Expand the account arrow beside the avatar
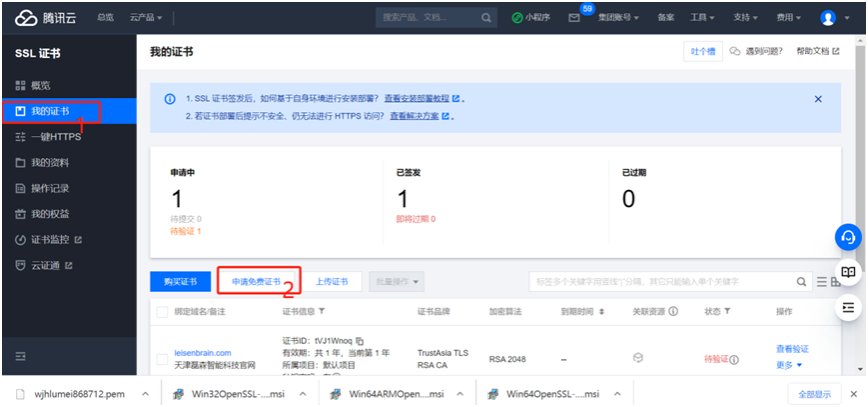Screen dimensions: 868x407 point(846,18)
